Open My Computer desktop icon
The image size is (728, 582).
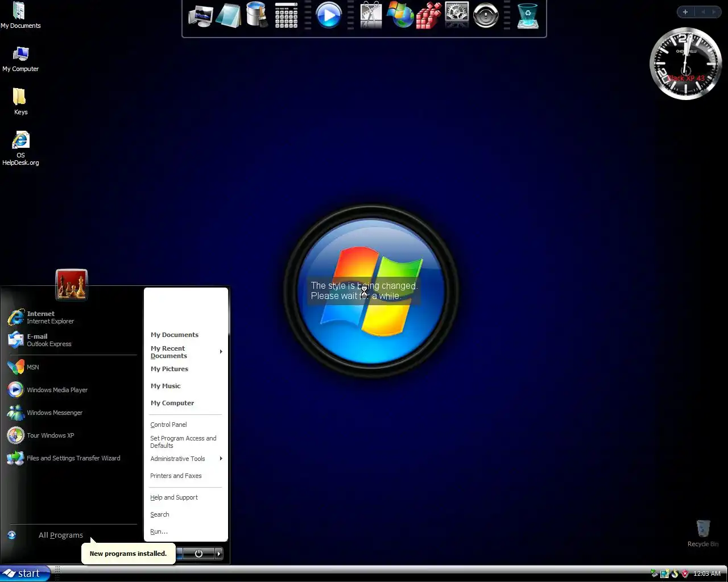point(20,59)
